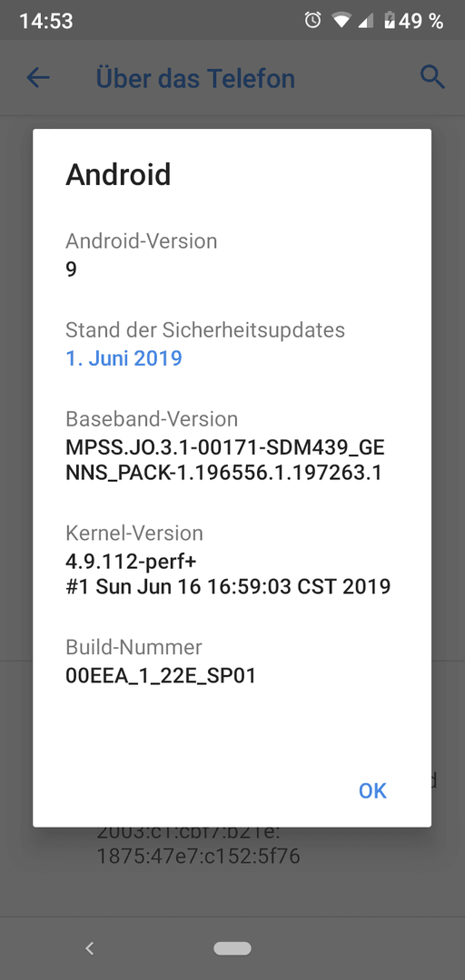Image resolution: width=465 pixels, height=980 pixels.
Task: Tap the mobile signal status icon
Action: pos(365,21)
